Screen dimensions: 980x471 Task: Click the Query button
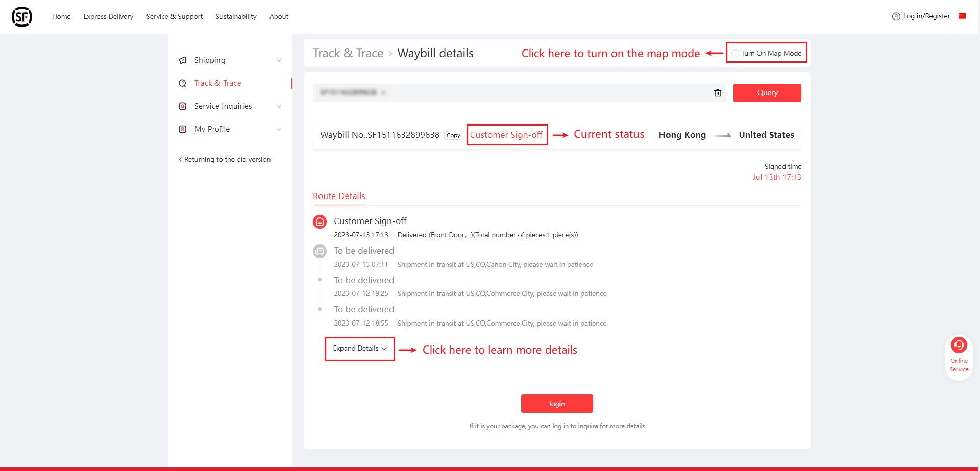pos(767,93)
